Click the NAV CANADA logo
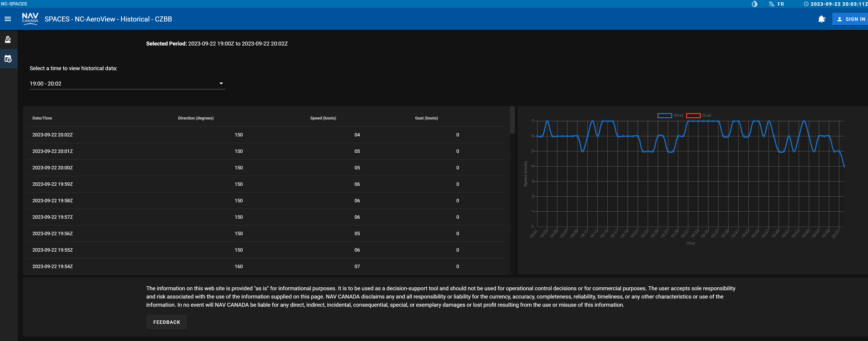The width and height of the screenshot is (868, 341). [x=30, y=19]
